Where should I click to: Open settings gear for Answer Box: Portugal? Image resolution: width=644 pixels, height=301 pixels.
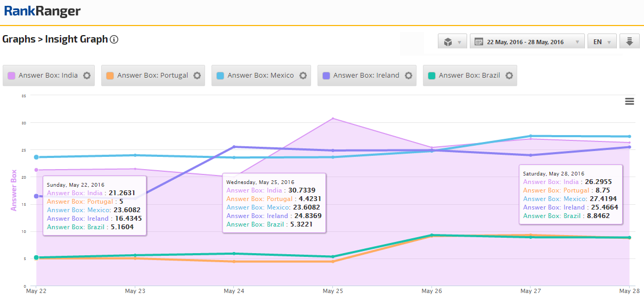[197, 76]
